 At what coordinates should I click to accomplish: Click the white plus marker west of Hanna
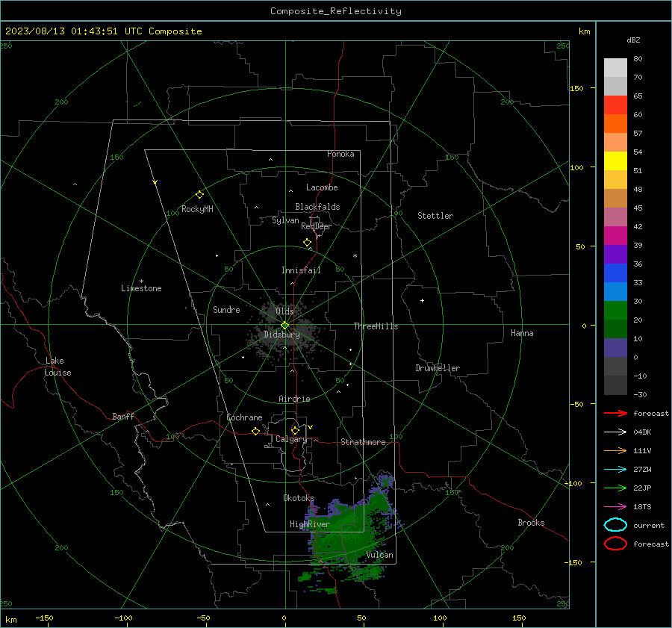point(422,300)
